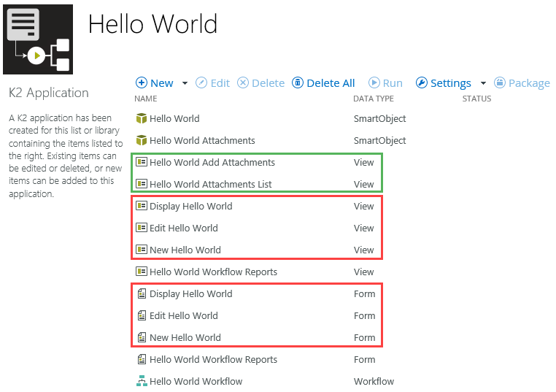Click the view icon beside Hello World Add Attachments
The width and height of the screenshot is (556, 392).
coord(142,162)
